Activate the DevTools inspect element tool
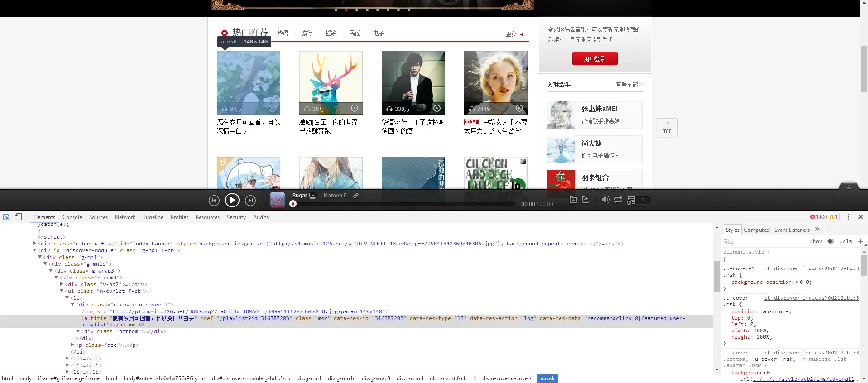Screen dimensions: 868x383 6,217
